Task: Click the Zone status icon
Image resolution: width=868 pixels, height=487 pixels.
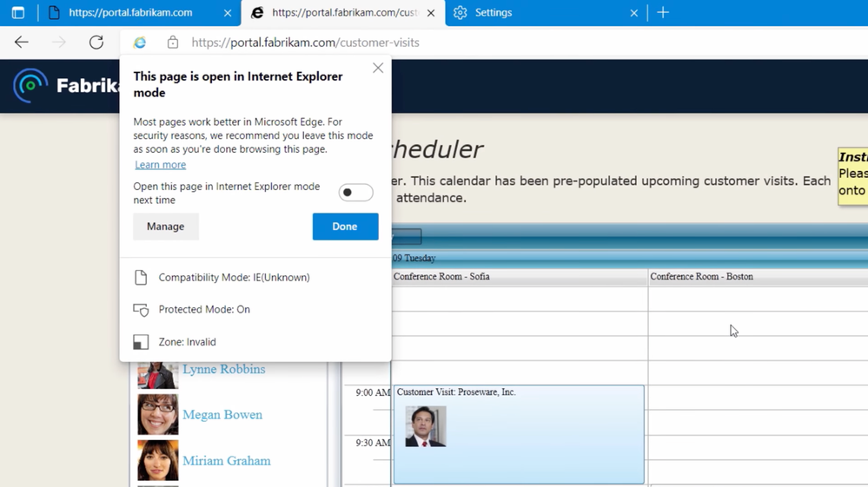Action: click(x=141, y=342)
